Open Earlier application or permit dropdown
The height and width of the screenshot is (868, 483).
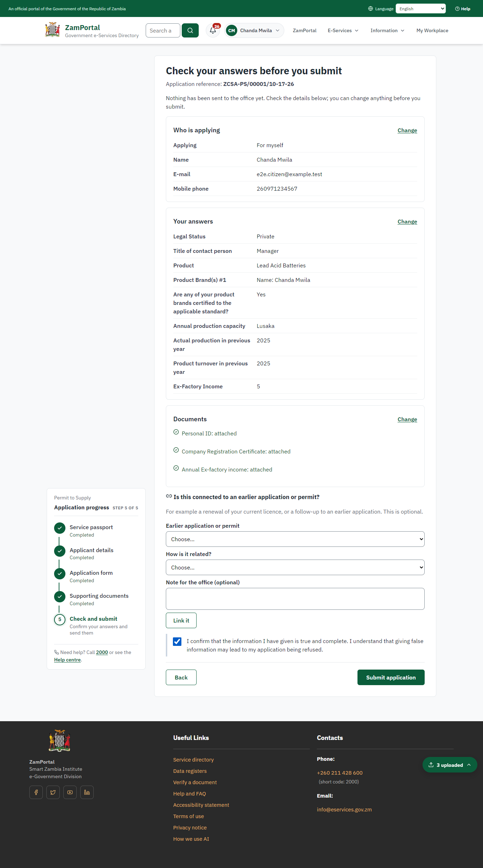pos(295,539)
